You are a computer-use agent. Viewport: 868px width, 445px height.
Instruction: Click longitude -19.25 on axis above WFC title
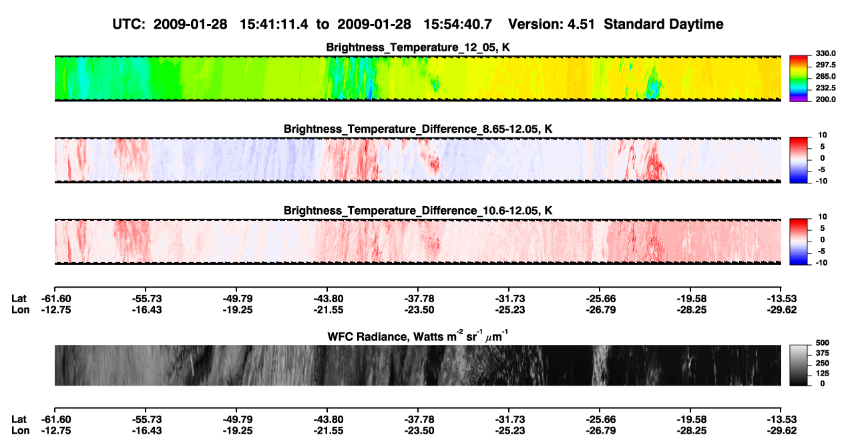coord(236,309)
